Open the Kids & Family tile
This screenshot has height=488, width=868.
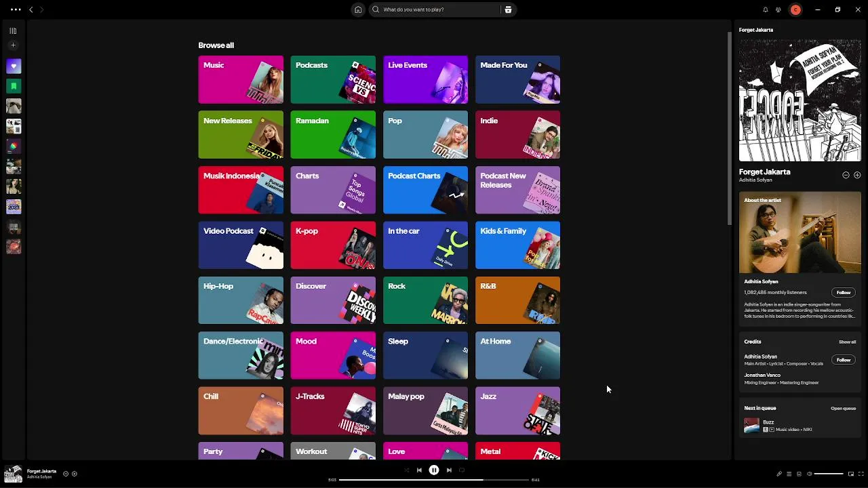517,245
